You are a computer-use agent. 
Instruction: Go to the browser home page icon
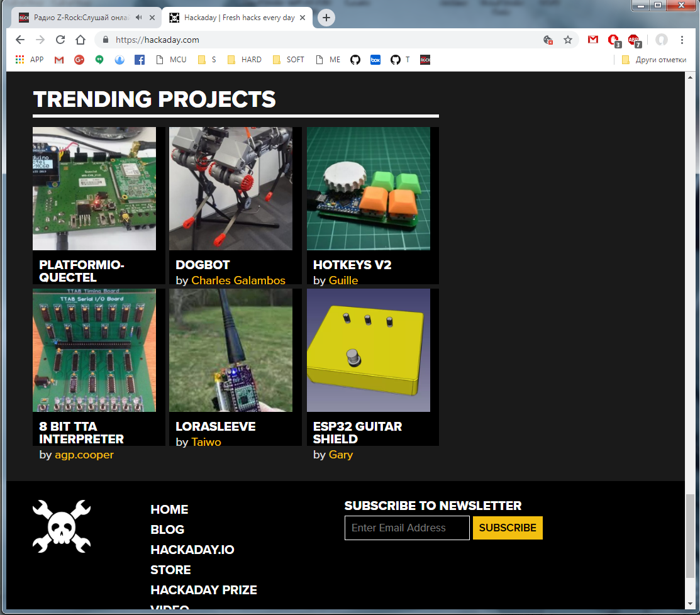[81, 40]
